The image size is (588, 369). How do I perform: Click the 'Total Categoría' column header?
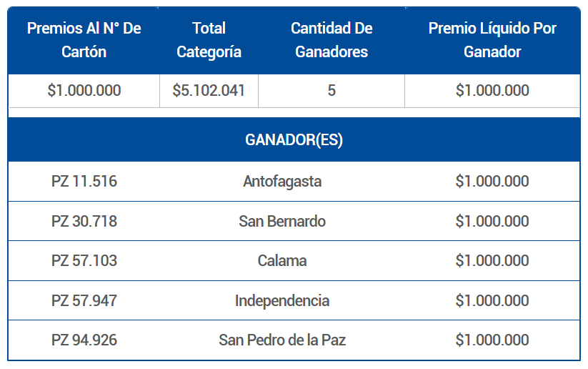(209, 40)
